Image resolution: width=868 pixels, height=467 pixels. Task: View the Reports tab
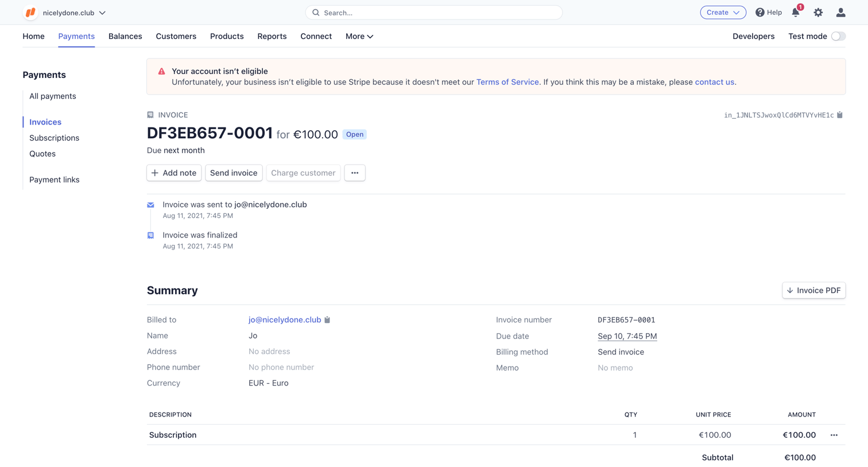tap(272, 36)
